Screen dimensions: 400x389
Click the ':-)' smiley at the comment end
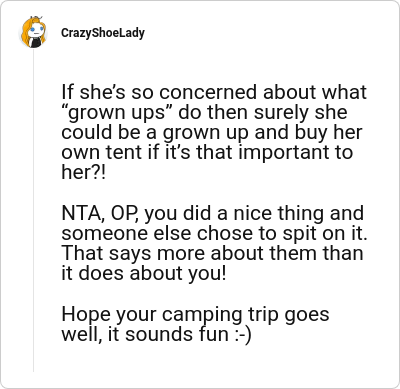pyautogui.click(x=242, y=334)
